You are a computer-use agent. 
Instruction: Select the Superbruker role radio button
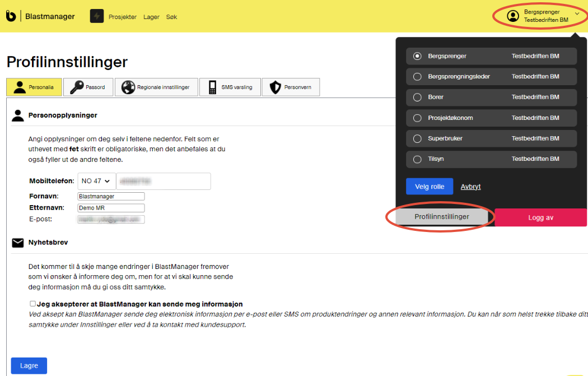point(417,138)
